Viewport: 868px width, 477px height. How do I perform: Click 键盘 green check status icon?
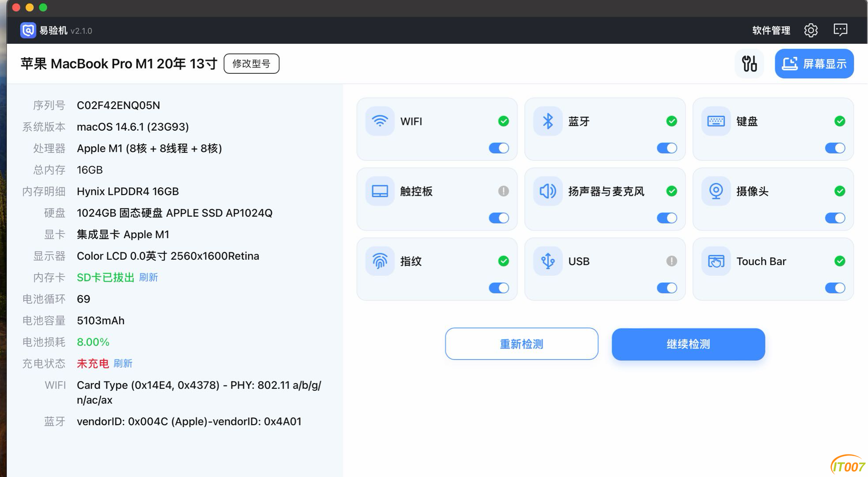coord(840,121)
